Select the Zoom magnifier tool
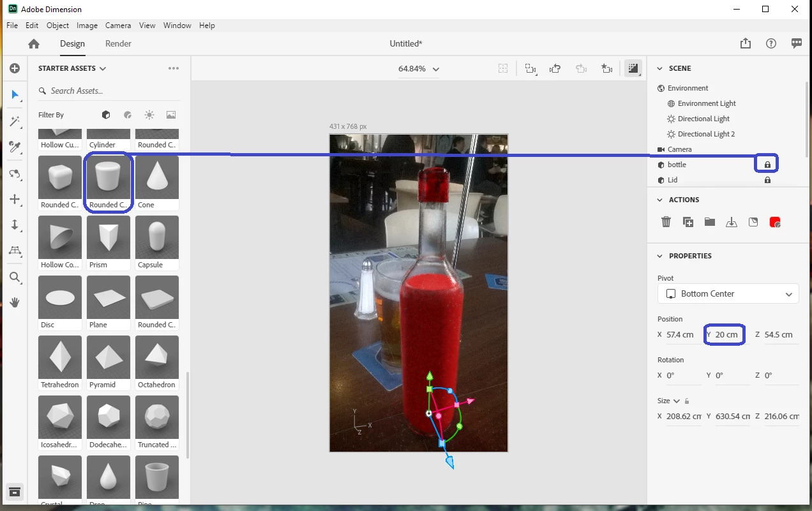Image resolution: width=812 pixels, height=511 pixels. click(x=15, y=278)
